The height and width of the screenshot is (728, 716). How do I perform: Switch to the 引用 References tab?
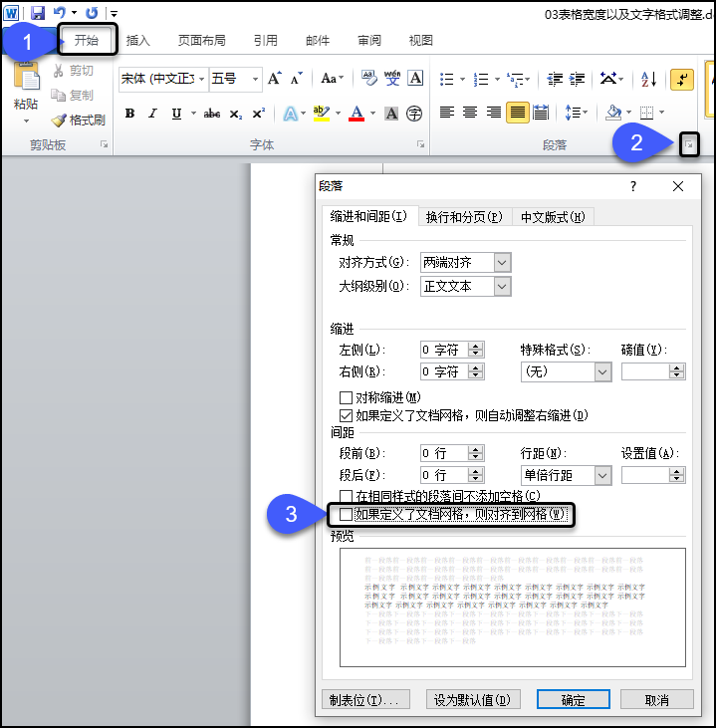266,41
